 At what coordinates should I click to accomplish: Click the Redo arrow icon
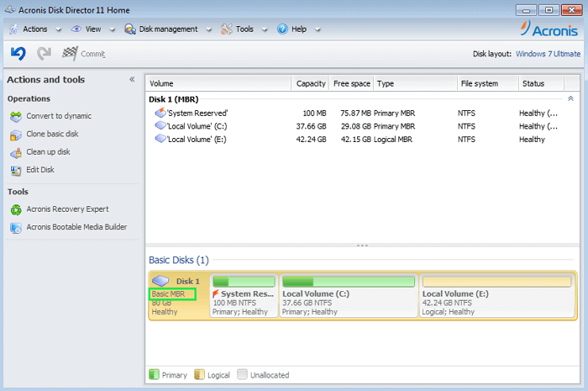(44, 54)
